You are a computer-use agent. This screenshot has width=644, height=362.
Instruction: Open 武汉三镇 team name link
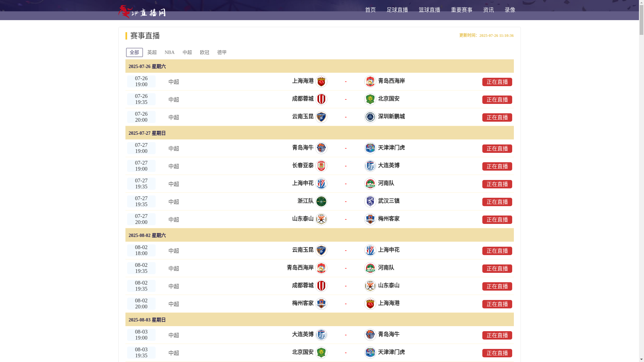(389, 201)
